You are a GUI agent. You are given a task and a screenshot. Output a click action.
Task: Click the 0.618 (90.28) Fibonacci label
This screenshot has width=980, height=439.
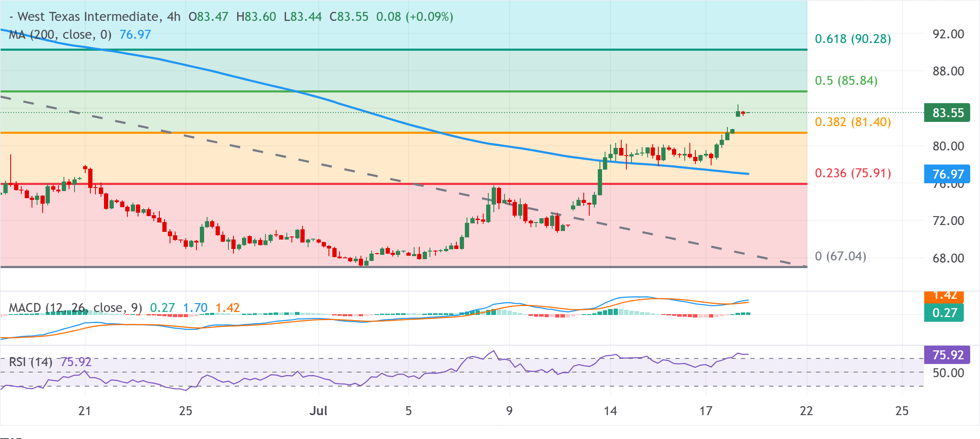[x=853, y=39]
